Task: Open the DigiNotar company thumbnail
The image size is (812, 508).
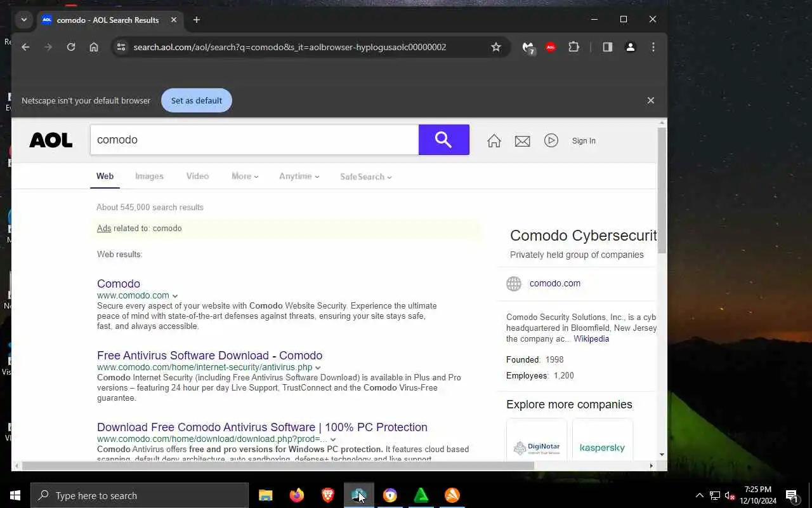Action: pyautogui.click(x=537, y=438)
